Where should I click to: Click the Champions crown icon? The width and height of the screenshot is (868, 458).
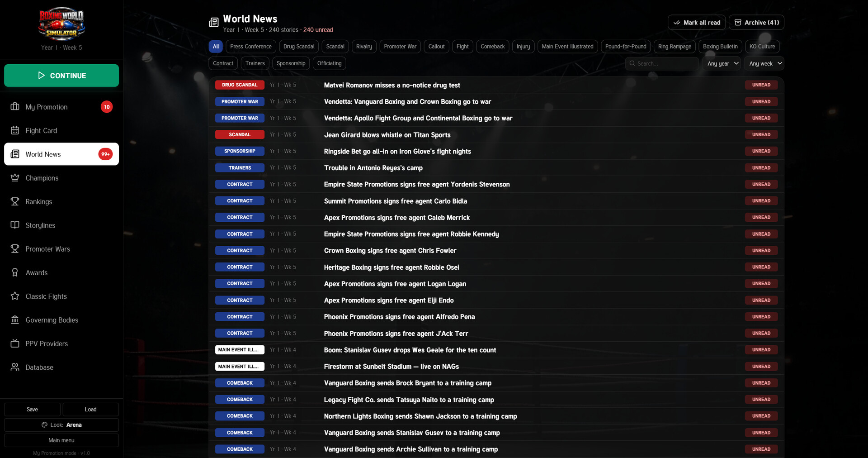pyautogui.click(x=15, y=178)
